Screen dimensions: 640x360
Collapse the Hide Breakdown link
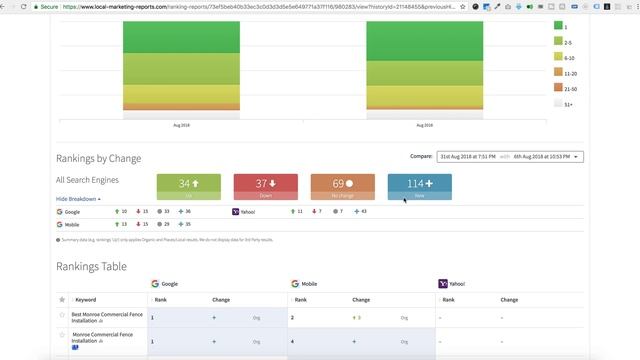[78, 199]
